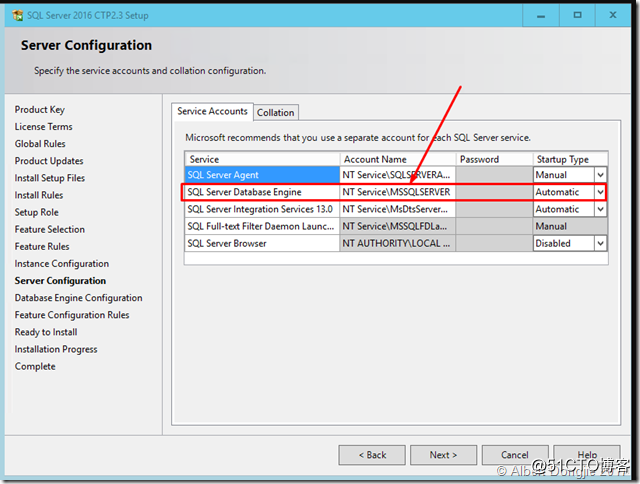Click the Startup Type column header
640x484 pixels.
[570, 159]
